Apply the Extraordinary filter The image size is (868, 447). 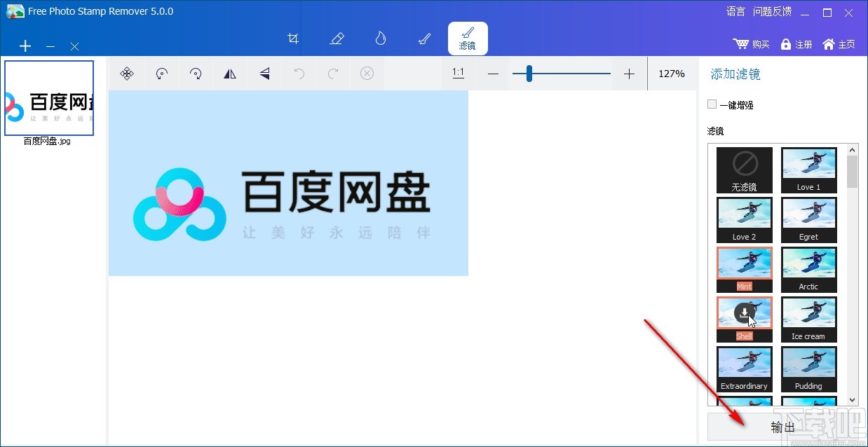[x=745, y=369]
